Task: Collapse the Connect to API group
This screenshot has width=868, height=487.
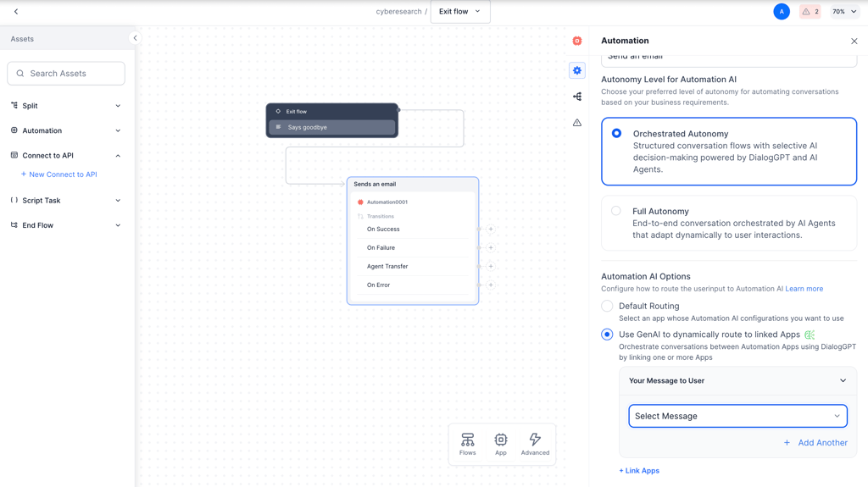Action: pyautogui.click(x=118, y=156)
